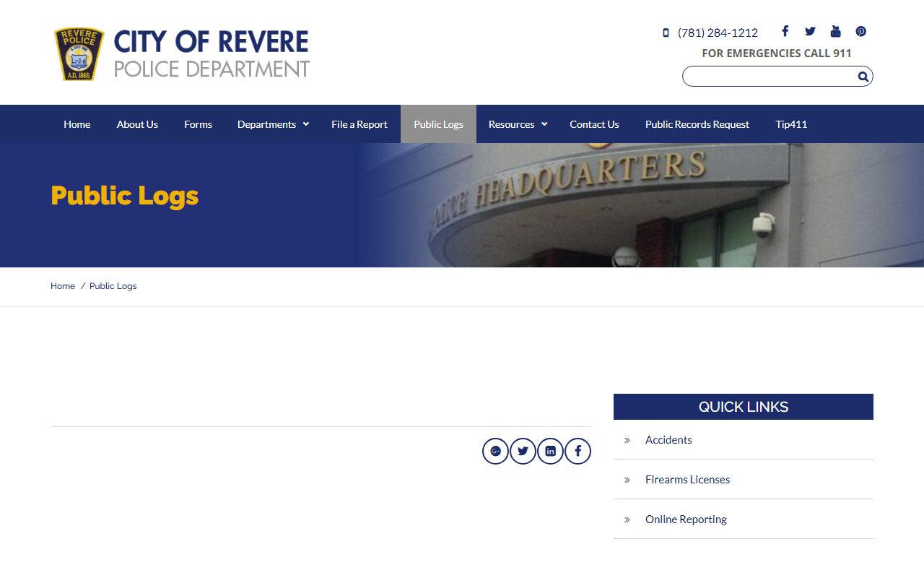
Task: Share page via Facebook circle icon
Action: click(577, 451)
